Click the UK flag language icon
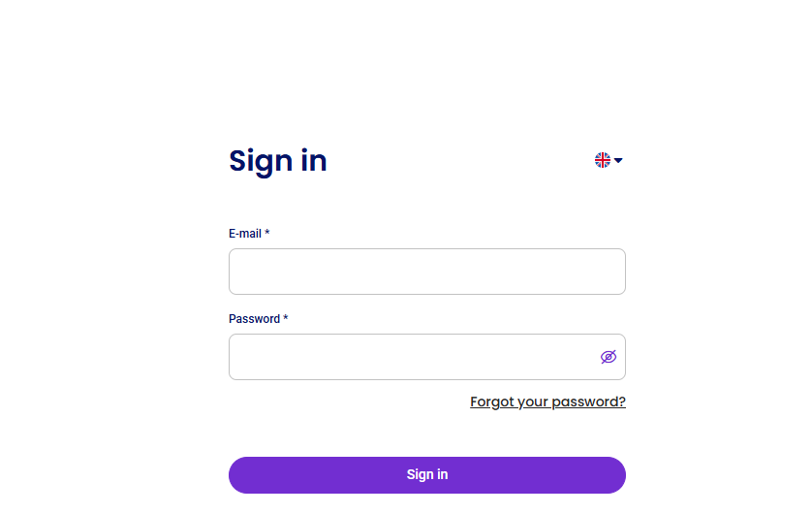This screenshot has height=514, width=812. tap(603, 160)
